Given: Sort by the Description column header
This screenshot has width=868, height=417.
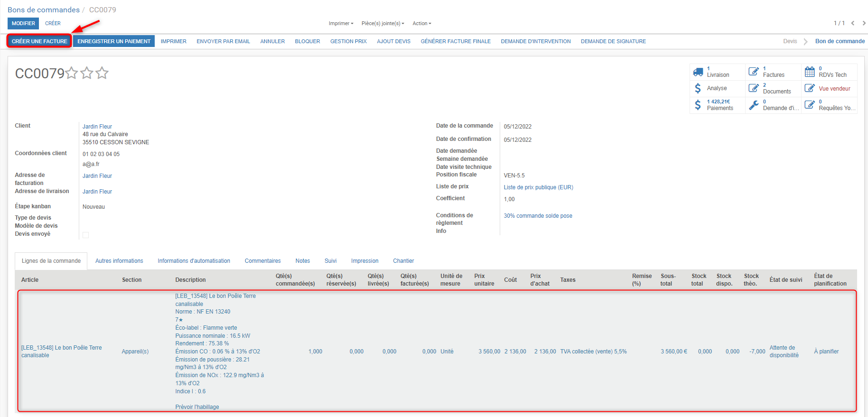Looking at the screenshot, I should click(x=190, y=280).
